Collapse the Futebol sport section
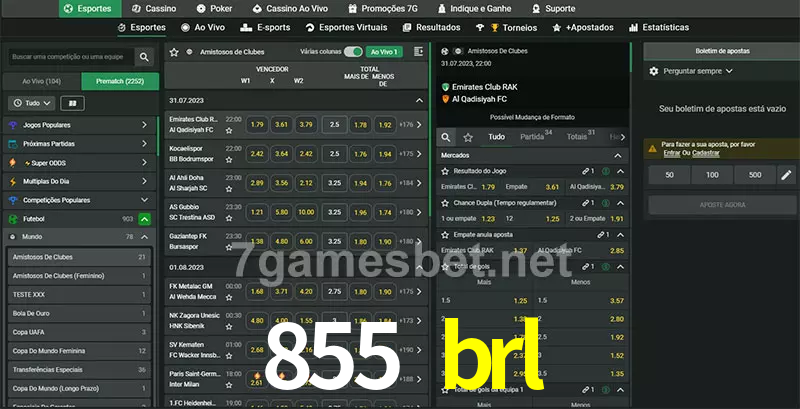This screenshot has width=800, height=409. coord(145,218)
